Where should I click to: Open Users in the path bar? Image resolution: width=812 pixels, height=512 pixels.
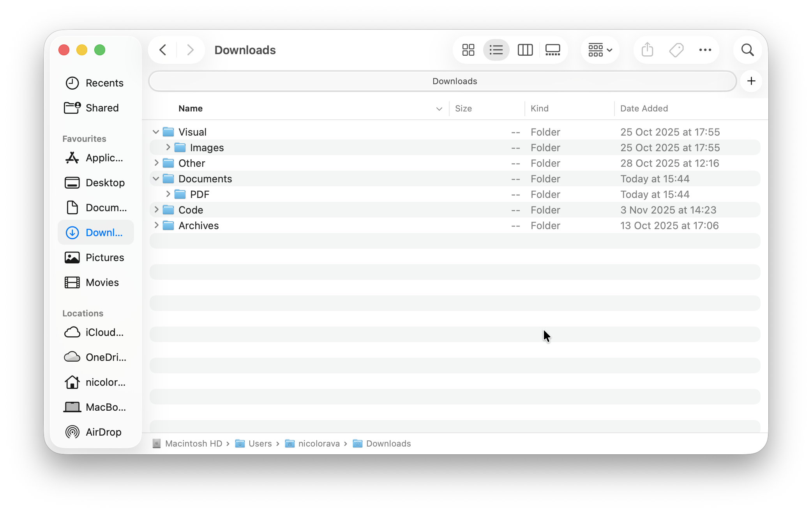click(x=260, y=443)
